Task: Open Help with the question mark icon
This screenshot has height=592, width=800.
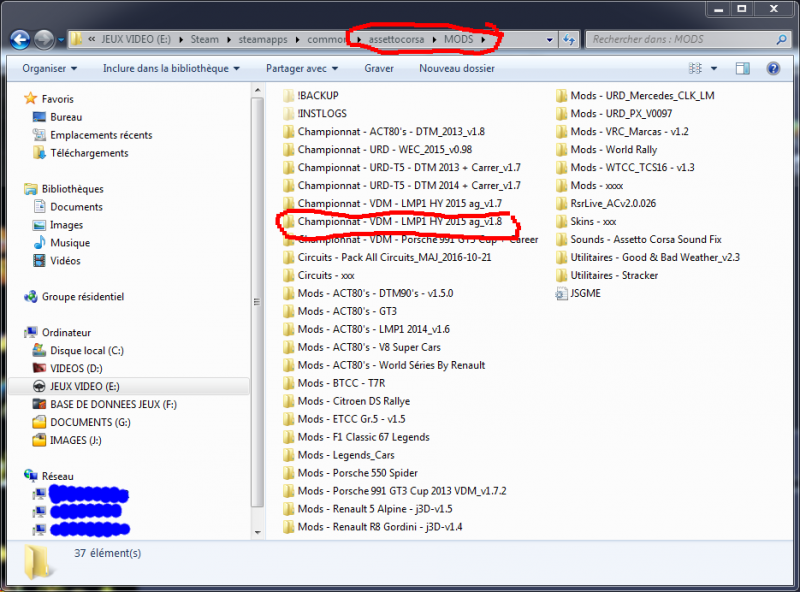Action: (773, 68)
